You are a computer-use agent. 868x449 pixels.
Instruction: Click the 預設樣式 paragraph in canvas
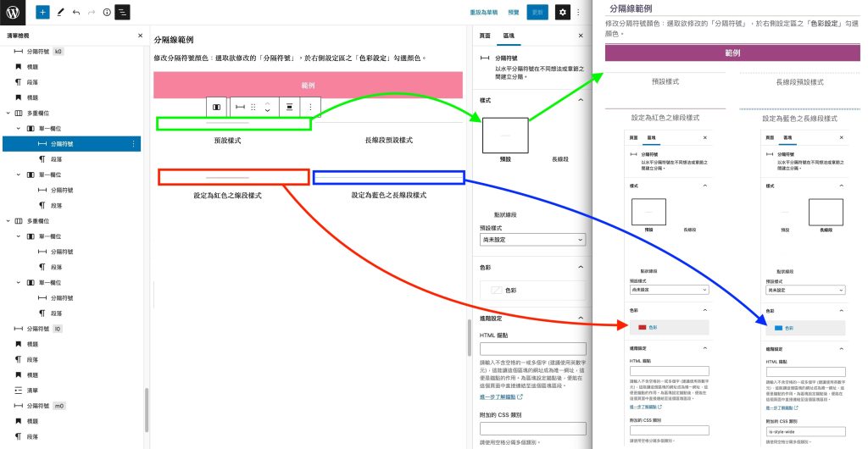click(227, 141)
